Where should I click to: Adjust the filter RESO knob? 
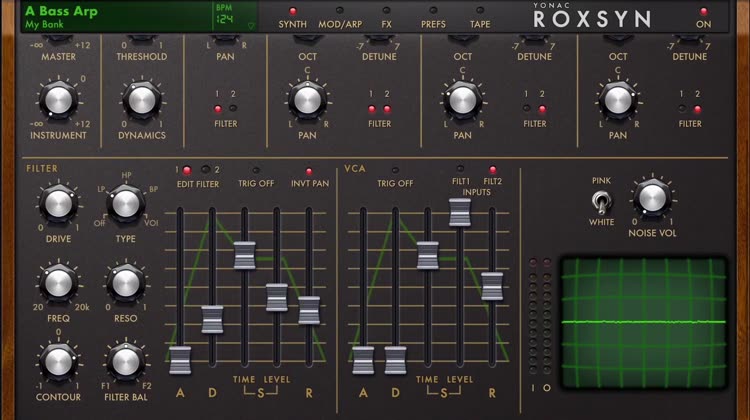[x=125, y=283]
